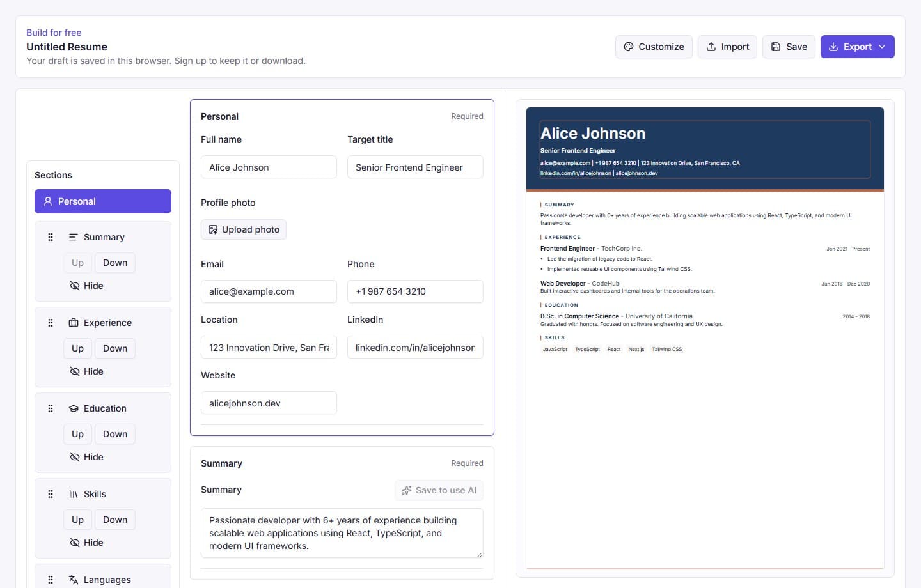Hide the Skills section

pyautogui.click(x=86, y=543)
